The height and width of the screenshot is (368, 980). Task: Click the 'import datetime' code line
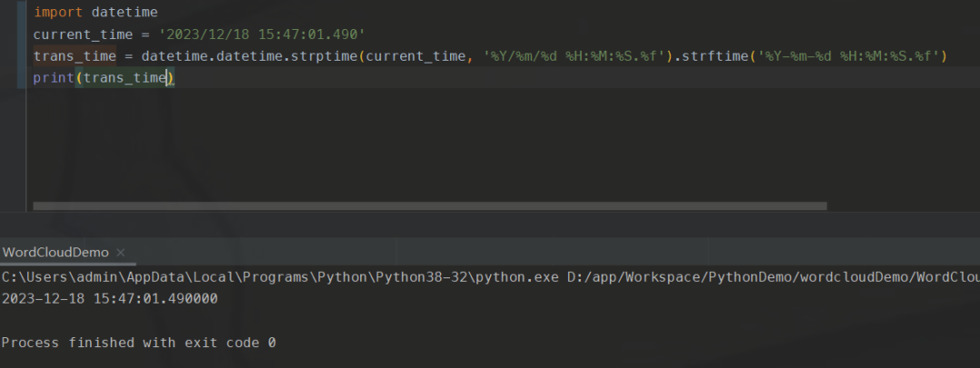95,12
